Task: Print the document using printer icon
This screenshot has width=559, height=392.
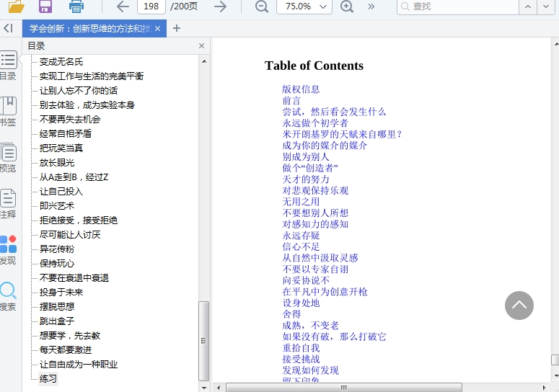Action: tap(76, 6)
